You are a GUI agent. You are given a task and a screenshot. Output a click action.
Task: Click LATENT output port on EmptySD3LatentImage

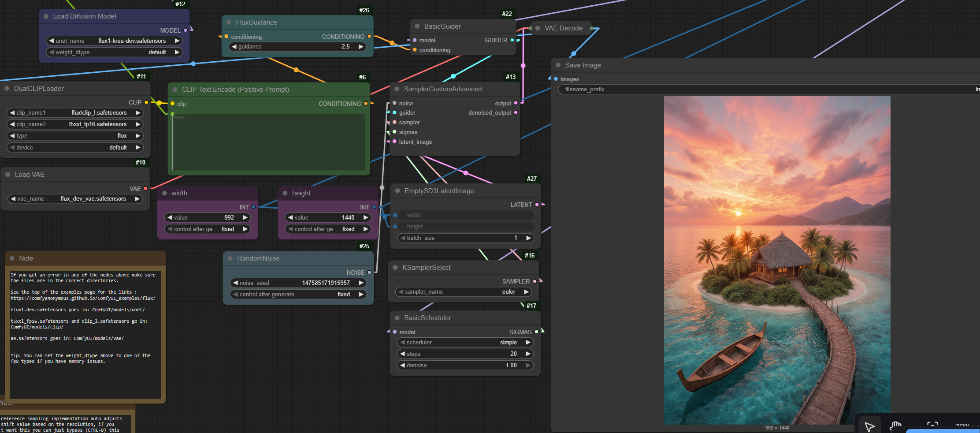pyautogui.click(x=537, y=205)
